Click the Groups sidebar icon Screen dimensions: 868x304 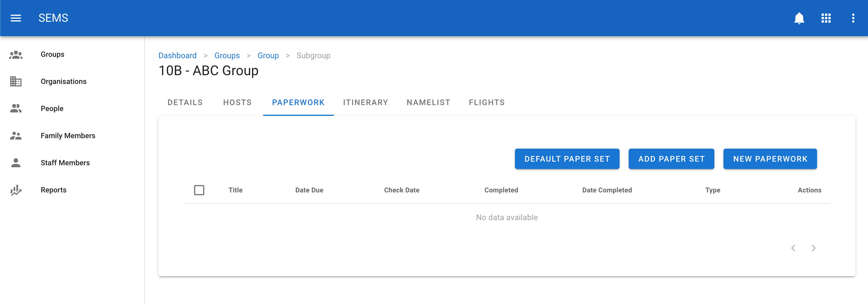click(16, 55)
